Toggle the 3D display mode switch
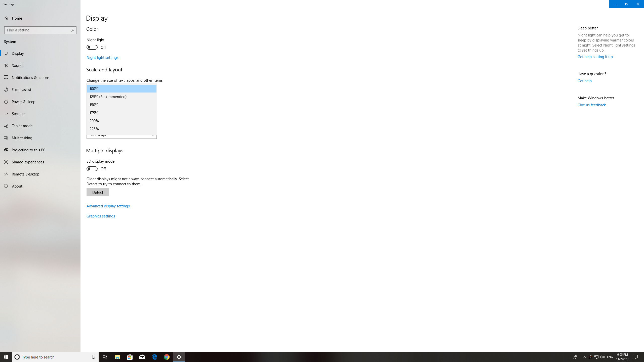644x362 pixels. 92,169
